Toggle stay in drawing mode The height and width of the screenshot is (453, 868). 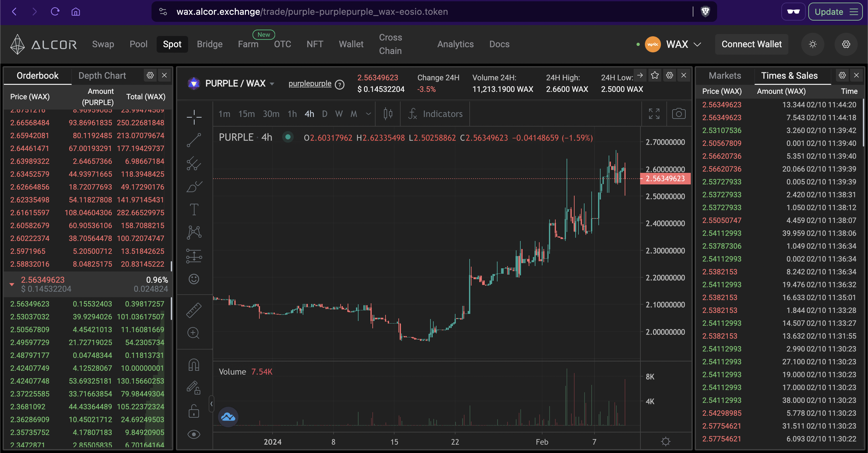coord(194,388)
